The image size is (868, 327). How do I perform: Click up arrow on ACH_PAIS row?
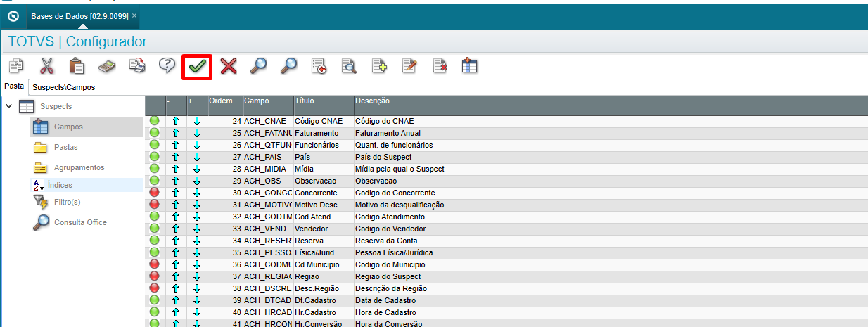pos(176,157)
